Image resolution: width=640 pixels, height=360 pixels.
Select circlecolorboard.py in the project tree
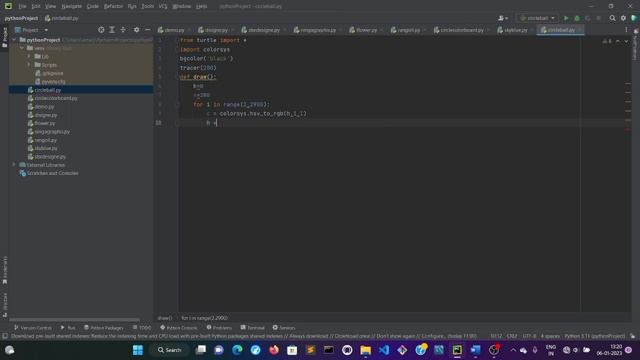coord(56,98)
